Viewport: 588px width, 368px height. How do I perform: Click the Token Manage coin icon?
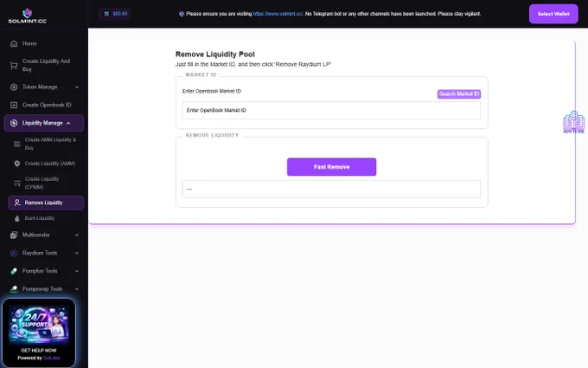coord(14,87)
